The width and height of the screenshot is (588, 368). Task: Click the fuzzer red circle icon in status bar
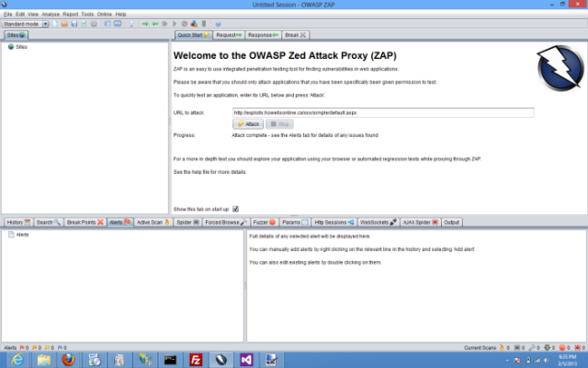click(562, 348)
